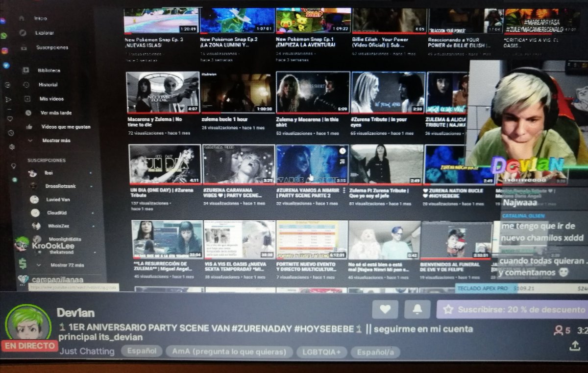Select the Español/a tag
The image size is (588, 373).
[375, 352]
